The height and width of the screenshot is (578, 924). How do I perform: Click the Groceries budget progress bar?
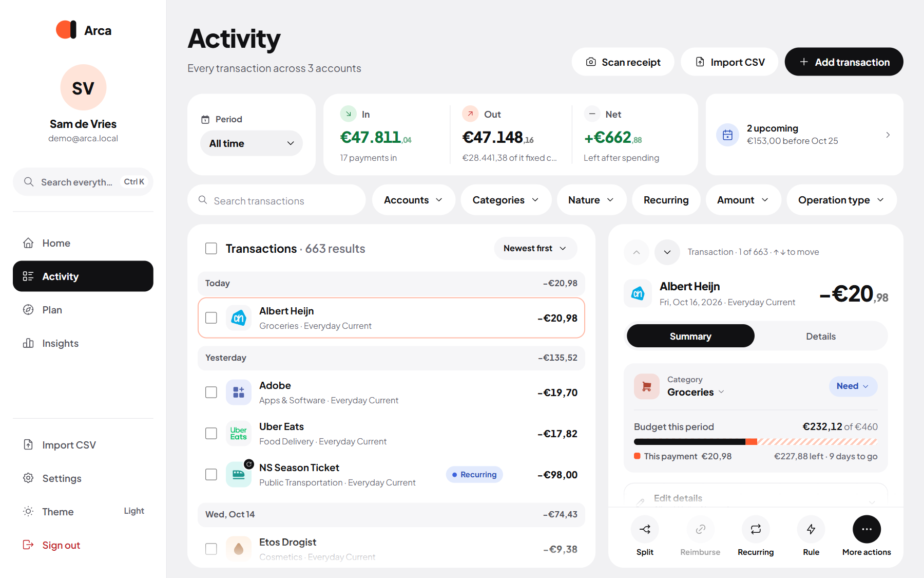pyautogui.click(x=756, y=442)
